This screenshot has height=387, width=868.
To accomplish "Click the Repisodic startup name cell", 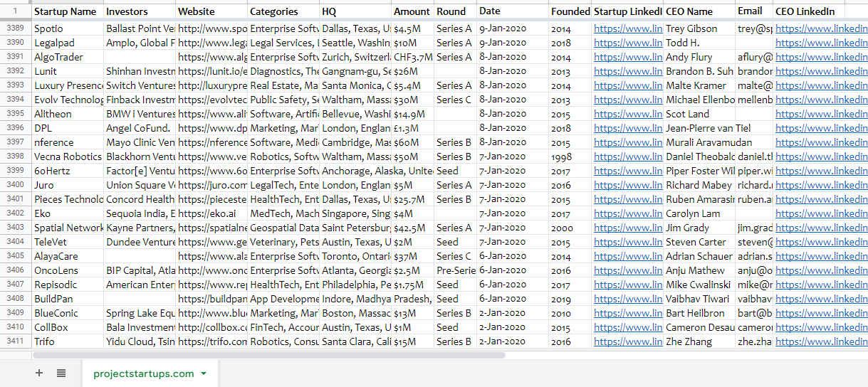I will point(68,285).
